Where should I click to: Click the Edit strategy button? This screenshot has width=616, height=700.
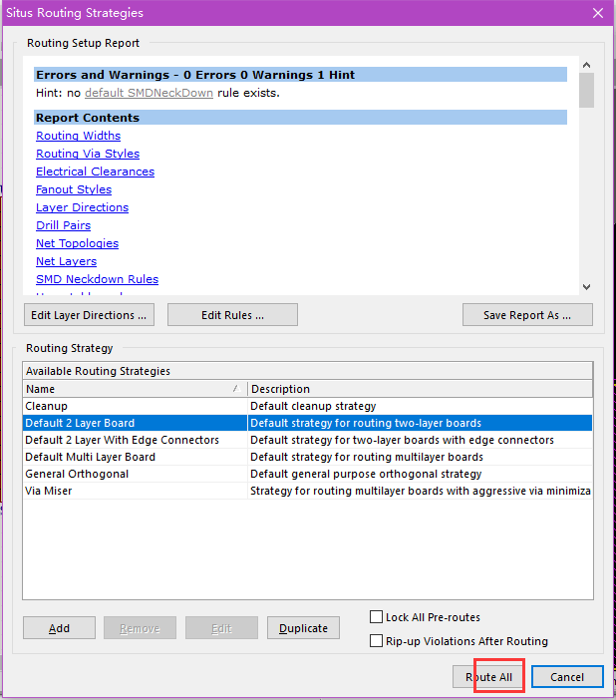pos(221,628)
